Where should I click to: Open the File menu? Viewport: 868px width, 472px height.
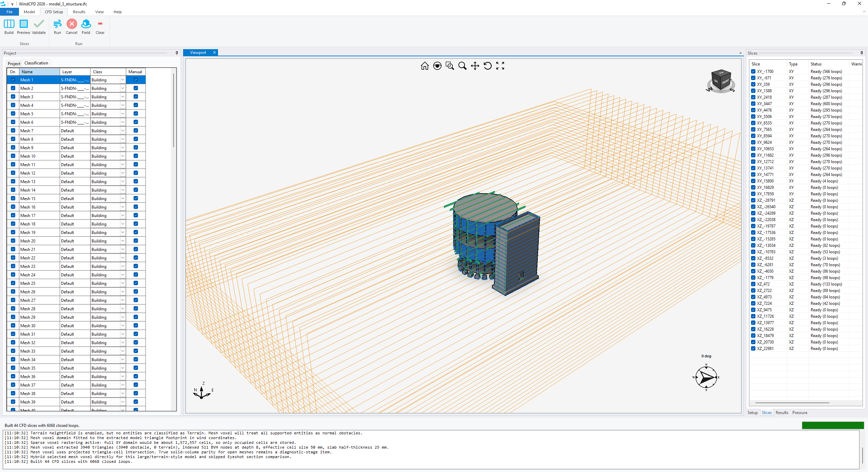tap(9, 12)
